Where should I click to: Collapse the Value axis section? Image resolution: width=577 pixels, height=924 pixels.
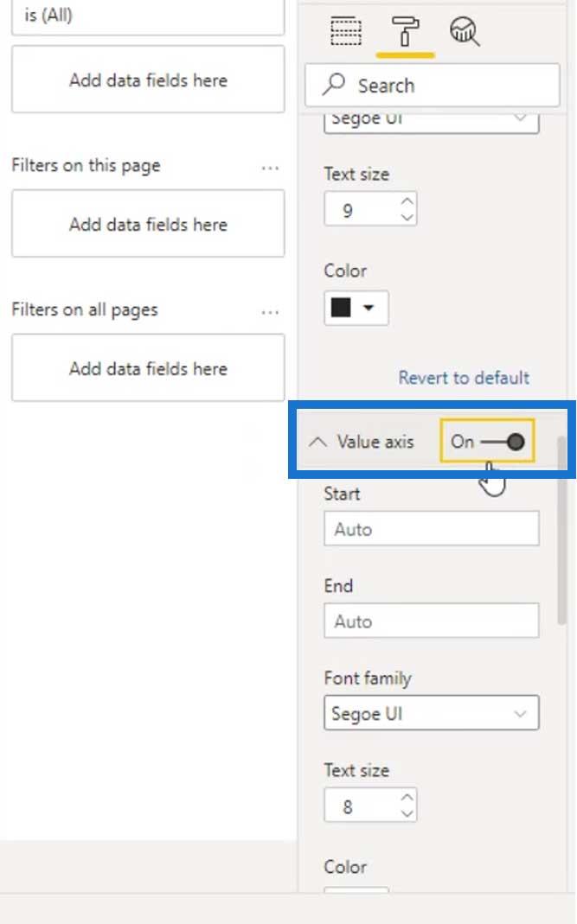(318, 442)
